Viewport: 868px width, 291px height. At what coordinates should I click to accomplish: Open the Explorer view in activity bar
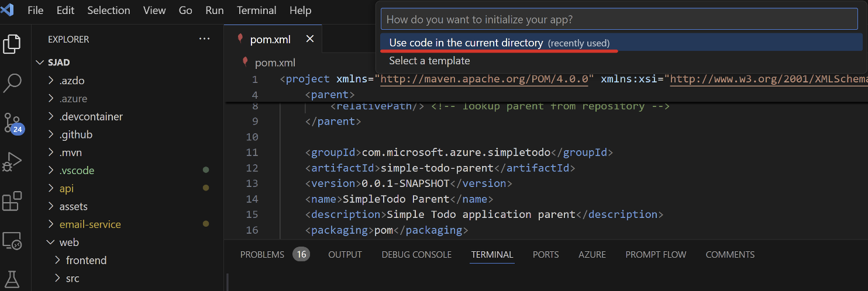[12, 44]
